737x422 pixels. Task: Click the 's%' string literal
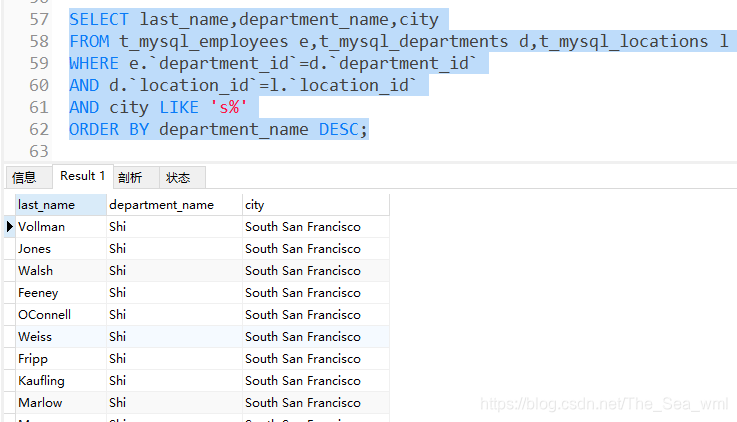(x=228, y=107)
